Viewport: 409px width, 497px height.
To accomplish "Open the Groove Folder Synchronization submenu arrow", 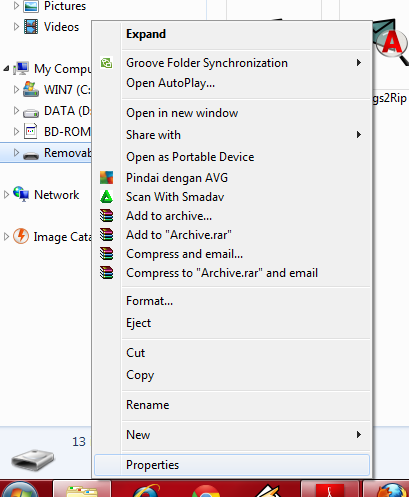I will [359, 63].
